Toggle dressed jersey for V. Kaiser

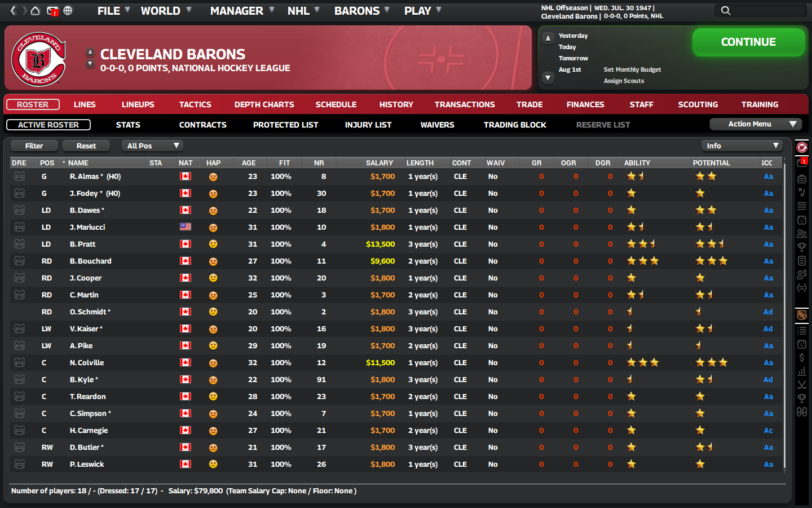[19, 329]
